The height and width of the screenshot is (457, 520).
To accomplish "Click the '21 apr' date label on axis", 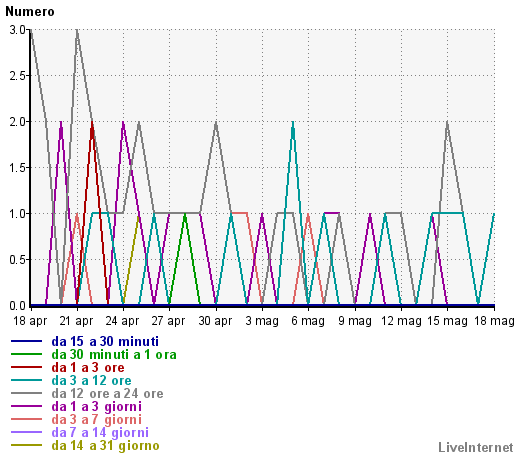I will coord(76,321).
